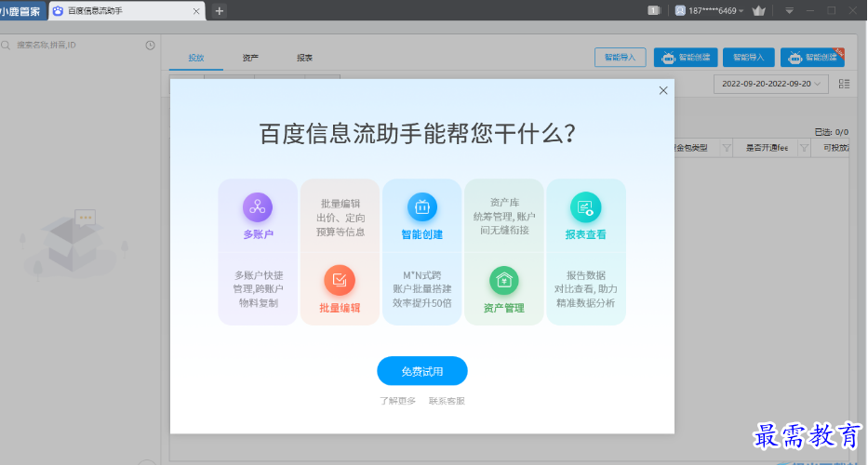Switch to the 报表 tab
The width and height of the screenshot is (868, 465).
point(304,58)
